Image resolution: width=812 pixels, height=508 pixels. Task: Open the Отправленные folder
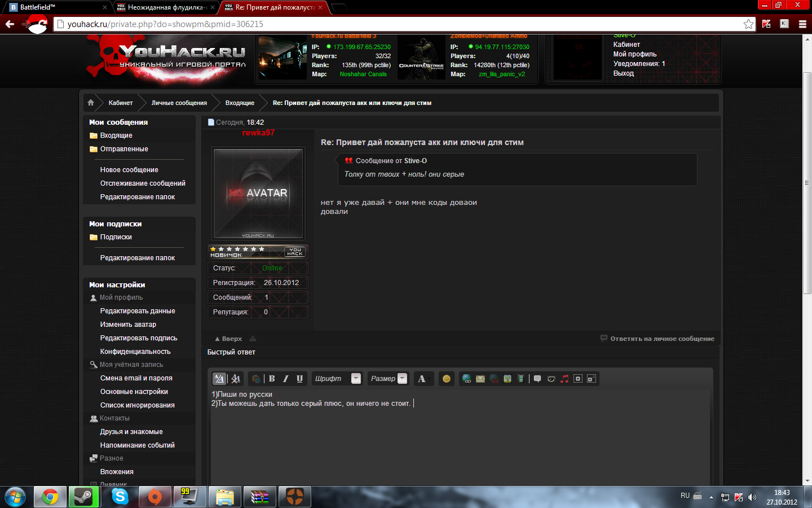pyautogui.click(x=124, y=149)
